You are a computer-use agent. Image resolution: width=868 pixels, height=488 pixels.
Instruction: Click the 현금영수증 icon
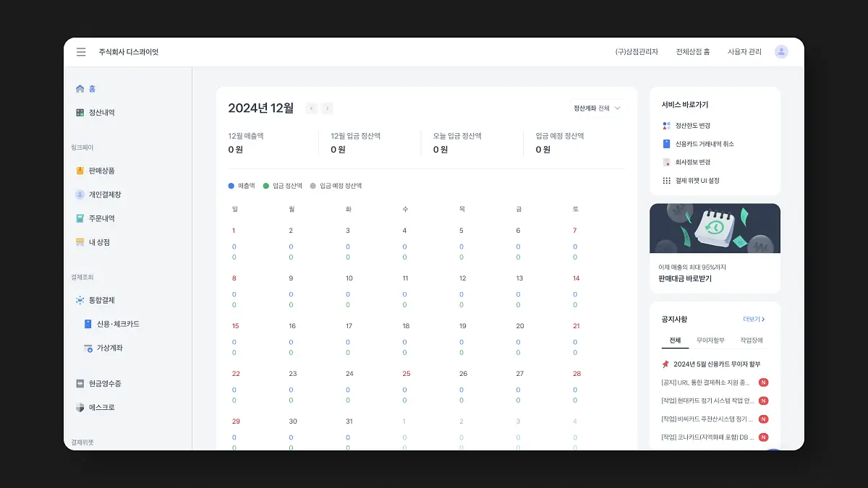pos(80,383)
